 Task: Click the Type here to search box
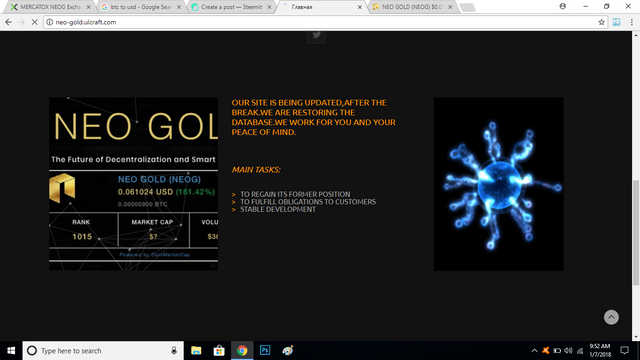coord(103,351)
